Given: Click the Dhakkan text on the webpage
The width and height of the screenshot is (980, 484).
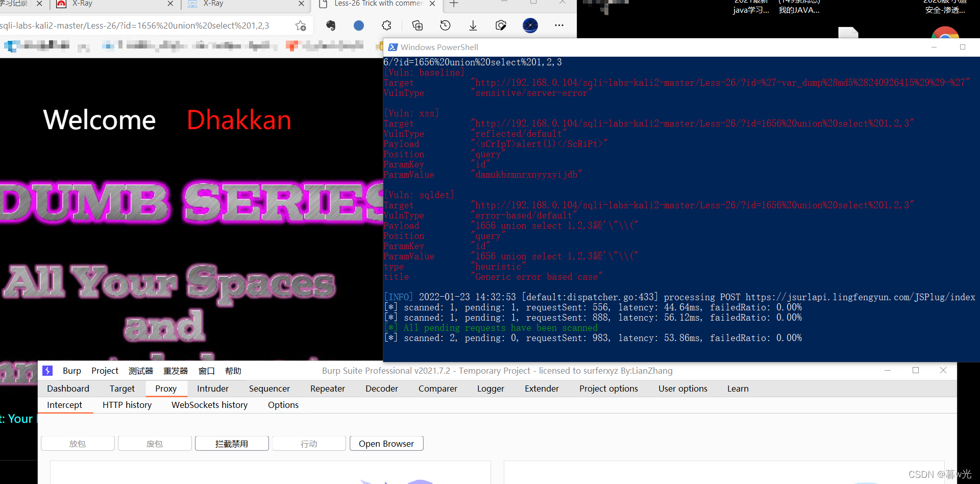Looking at the screenshot, I should pyautogui.click(x=239, y=120).
